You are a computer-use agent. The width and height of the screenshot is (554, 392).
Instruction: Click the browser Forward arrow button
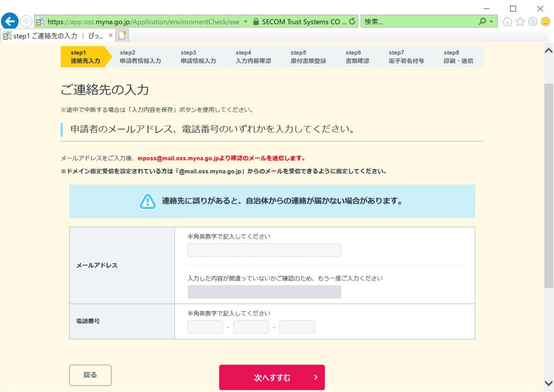[26, 21]
